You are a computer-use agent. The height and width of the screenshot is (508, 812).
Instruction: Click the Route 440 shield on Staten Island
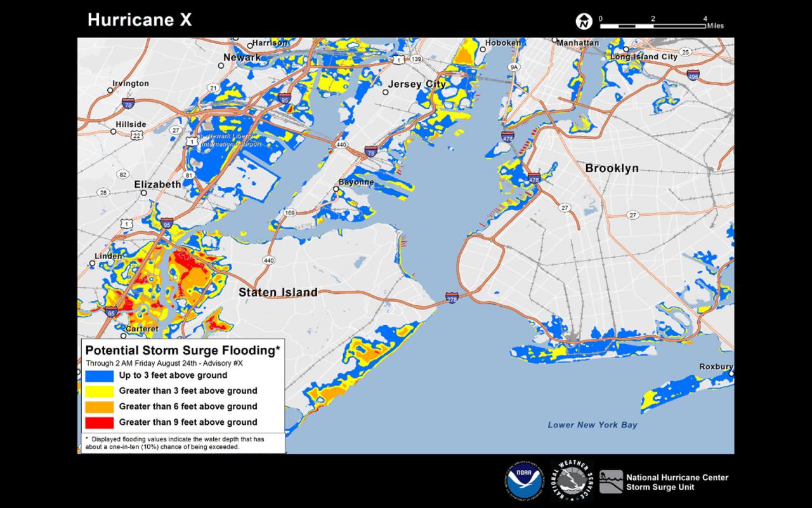point(269,260)
